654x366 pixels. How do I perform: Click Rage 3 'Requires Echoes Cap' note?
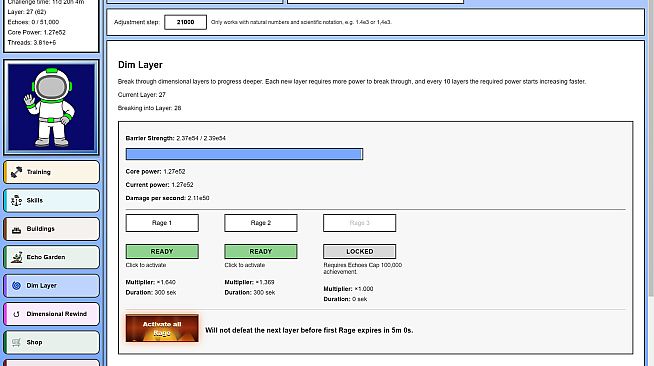click(x=362, y=268)
